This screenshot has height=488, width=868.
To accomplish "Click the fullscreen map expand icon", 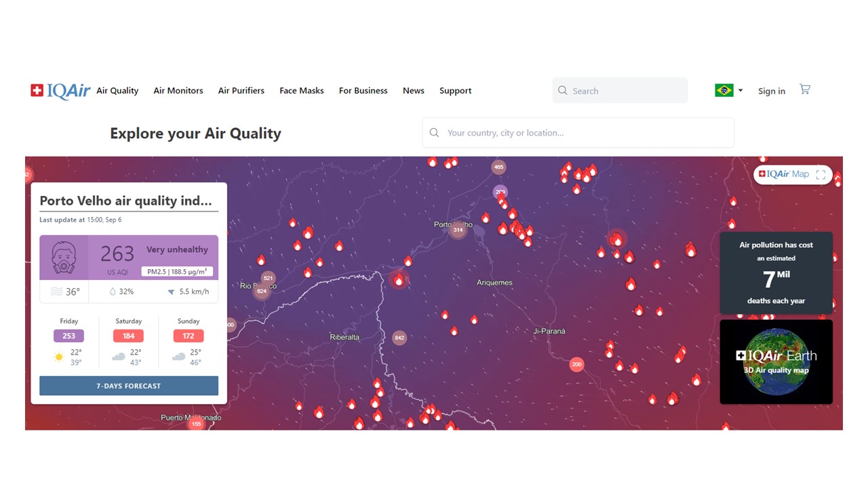I will 821,174.
